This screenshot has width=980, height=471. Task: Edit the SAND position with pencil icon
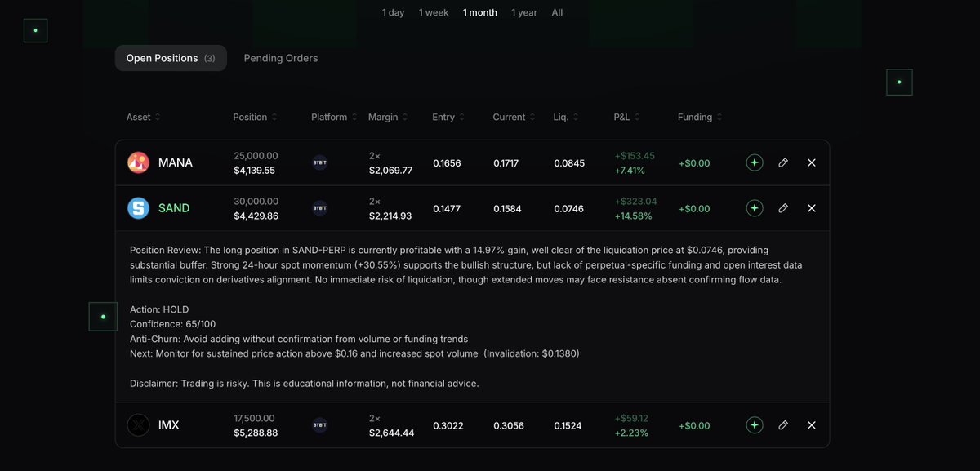click(x=783, y=208)
